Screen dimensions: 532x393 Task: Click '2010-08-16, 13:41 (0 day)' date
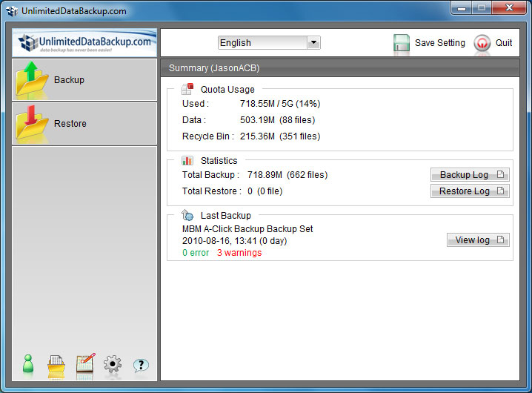click(x=234, y=241)
